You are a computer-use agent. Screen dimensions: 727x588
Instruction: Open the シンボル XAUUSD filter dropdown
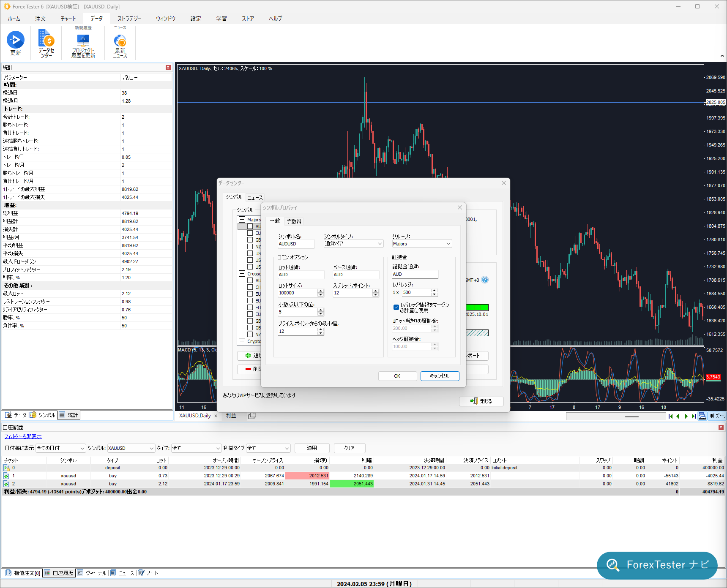[x=131, y=448]
